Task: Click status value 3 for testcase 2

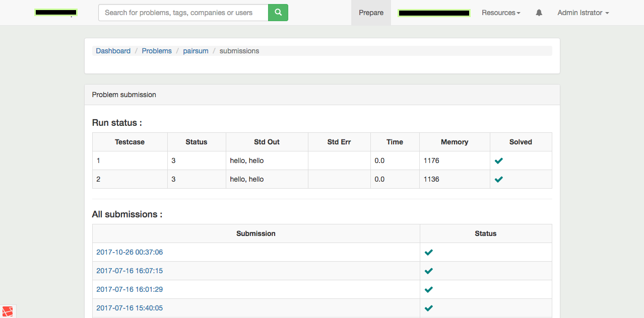Action: (173, 179)
